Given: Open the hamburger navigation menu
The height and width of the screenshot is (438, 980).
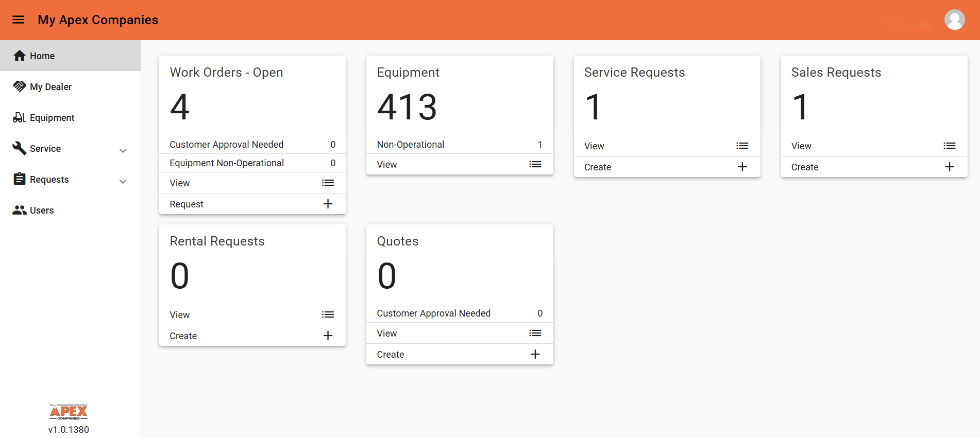Looking at the screenshot, I should tap(19, 20).
